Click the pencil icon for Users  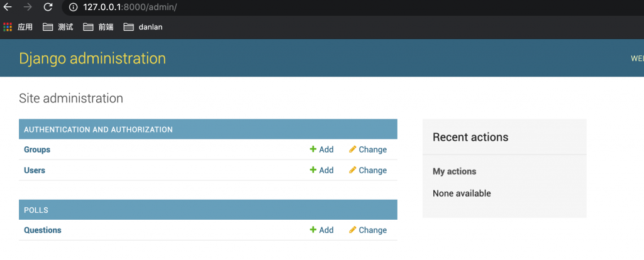(353, 170)
